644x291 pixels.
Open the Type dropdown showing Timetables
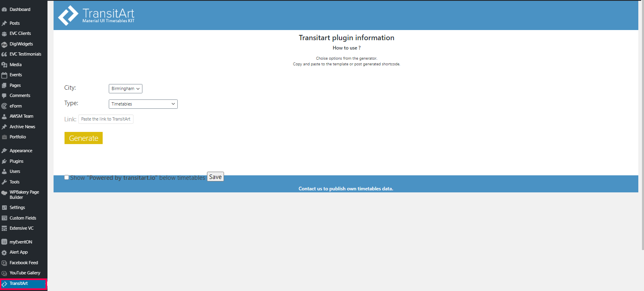point(143,104)
